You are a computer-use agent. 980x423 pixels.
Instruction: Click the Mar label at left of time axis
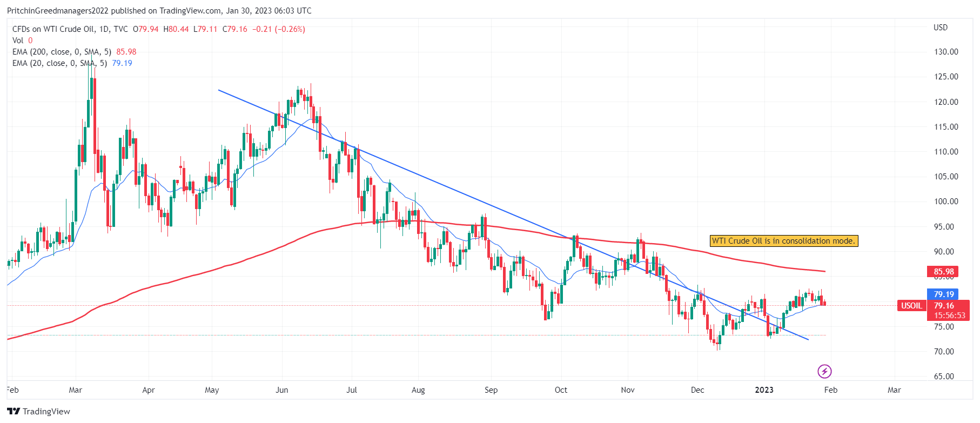(x=76, y=390)
